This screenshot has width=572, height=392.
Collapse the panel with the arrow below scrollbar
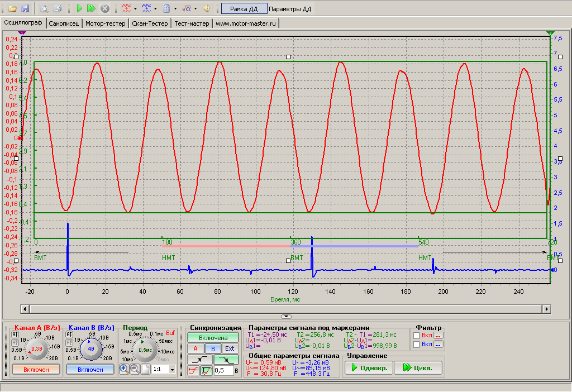point(287,317)
